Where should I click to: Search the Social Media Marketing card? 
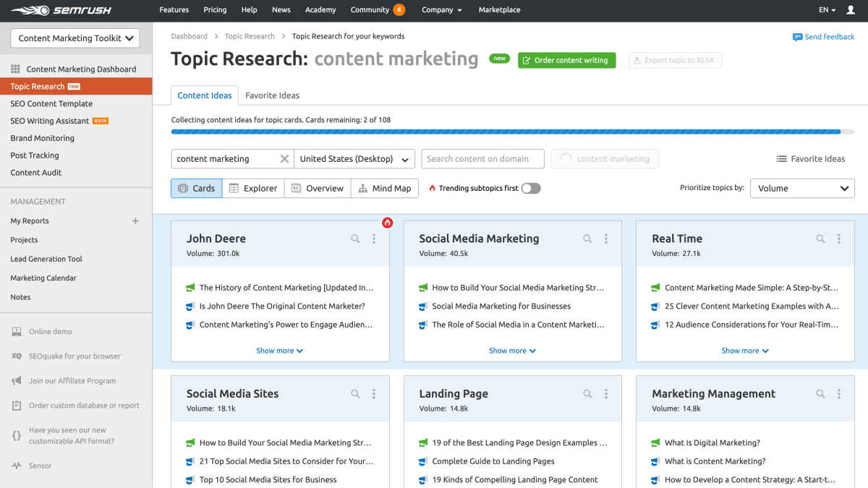[x=587, y=239]
